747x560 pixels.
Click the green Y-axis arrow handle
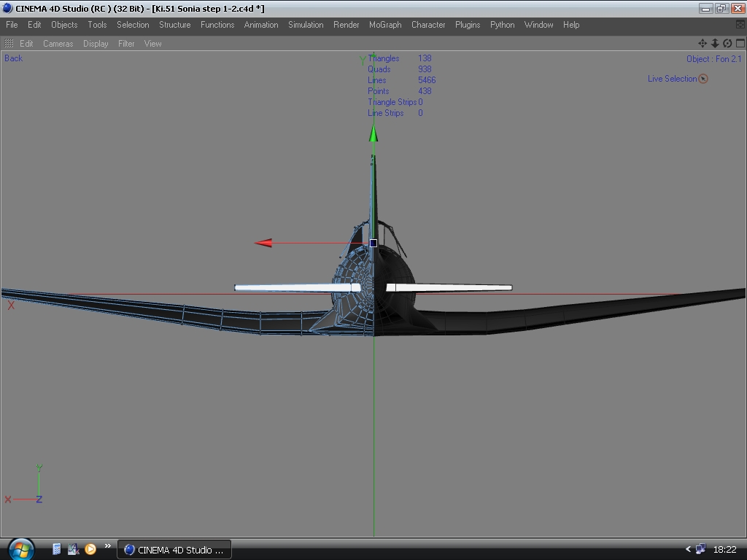point(373,133)
